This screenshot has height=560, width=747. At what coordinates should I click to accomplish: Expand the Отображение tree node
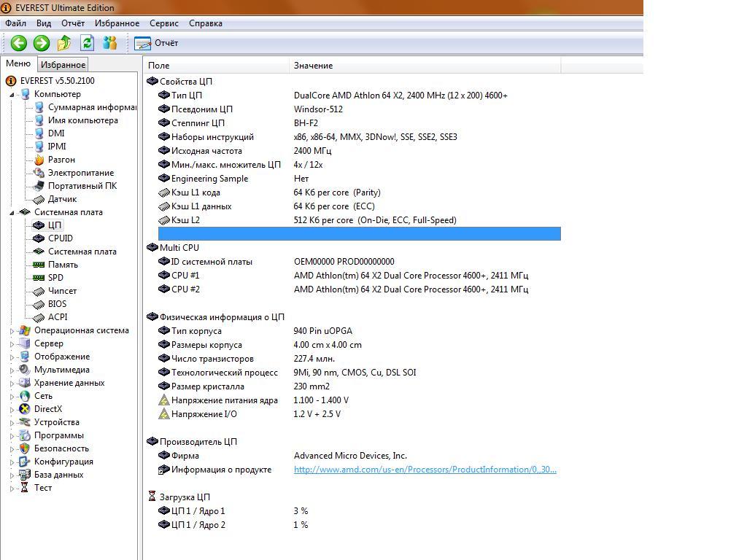(12, 357)
